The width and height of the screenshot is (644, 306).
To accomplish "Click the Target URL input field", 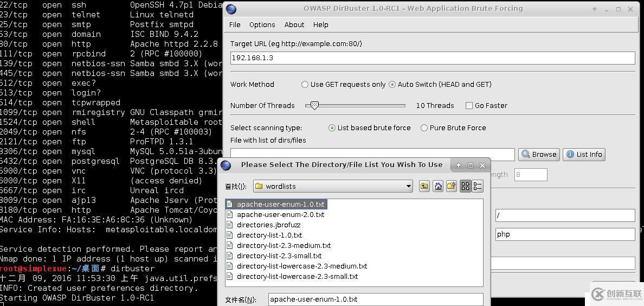I will 433,58.
